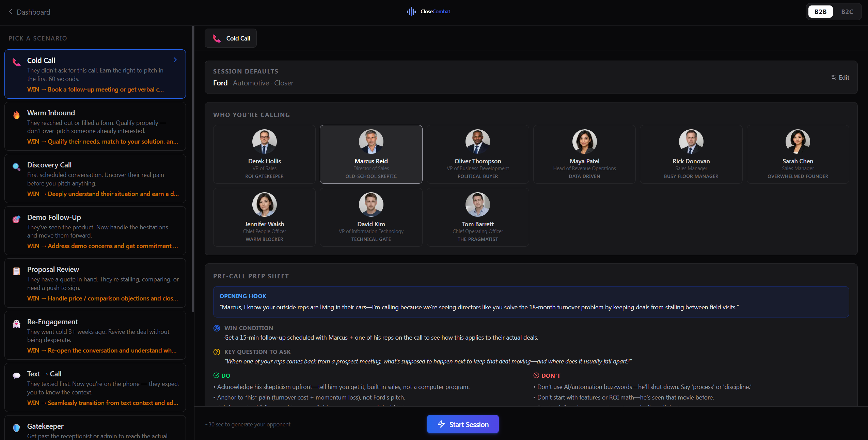Select Oliver Thompson's avatar photo

click(x=478, y=142)
